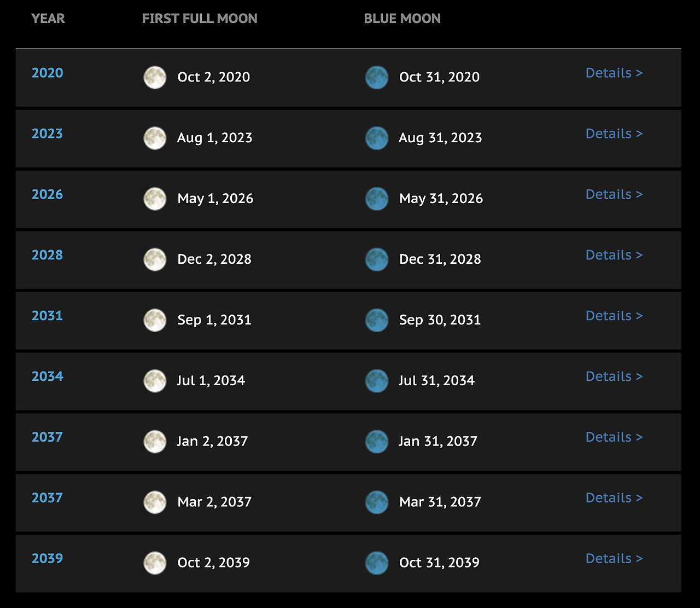Open the 2028 year link

[48, 256]
